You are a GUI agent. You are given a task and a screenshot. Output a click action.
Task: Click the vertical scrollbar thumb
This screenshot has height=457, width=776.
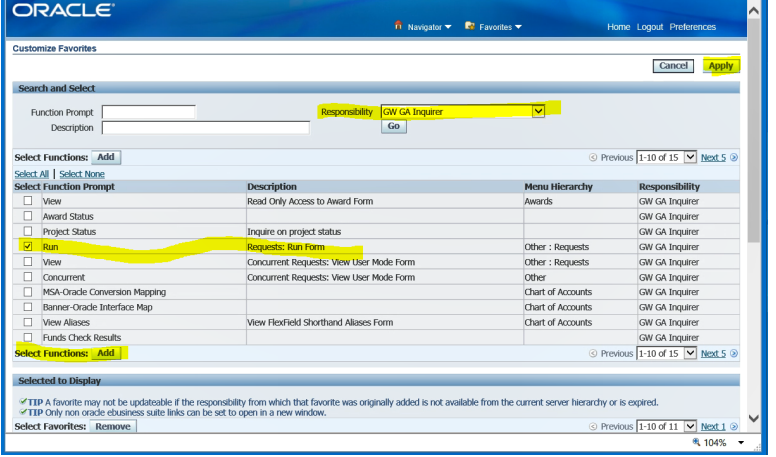(754, 130)
